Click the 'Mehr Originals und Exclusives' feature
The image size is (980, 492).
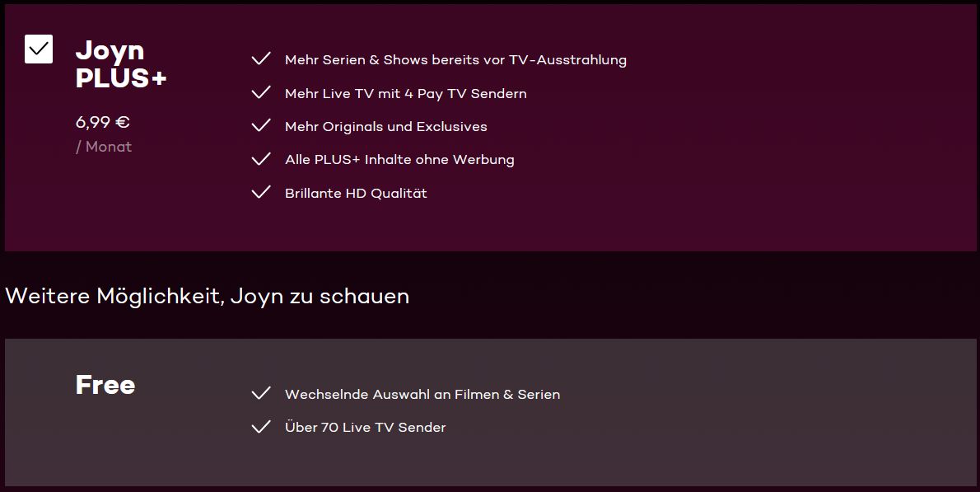pos(385,127)
